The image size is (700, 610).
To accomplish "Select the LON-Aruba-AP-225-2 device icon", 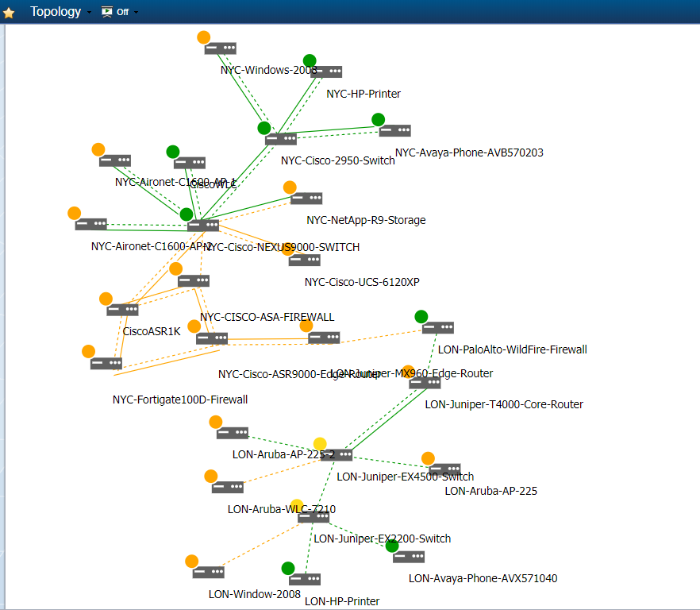I will 232,433.
